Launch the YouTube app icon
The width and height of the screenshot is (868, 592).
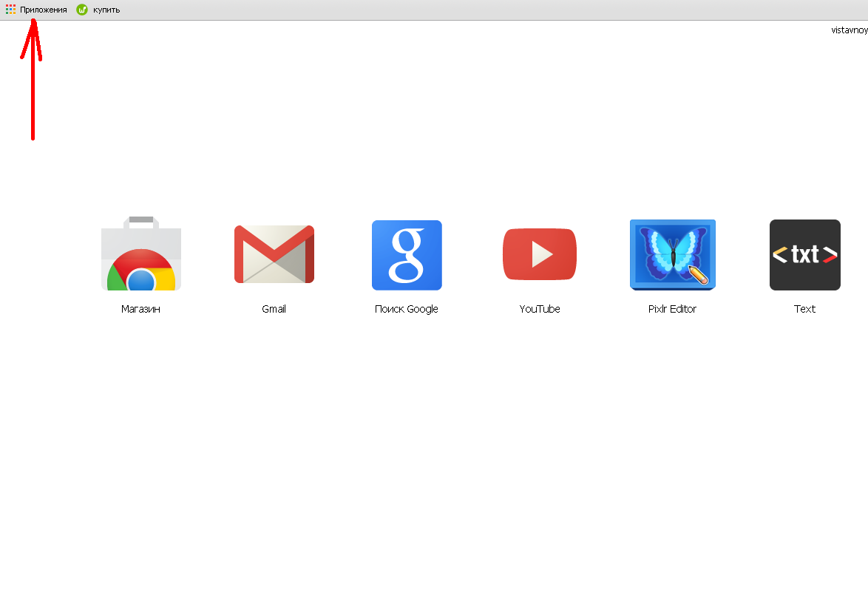point(540,254)
